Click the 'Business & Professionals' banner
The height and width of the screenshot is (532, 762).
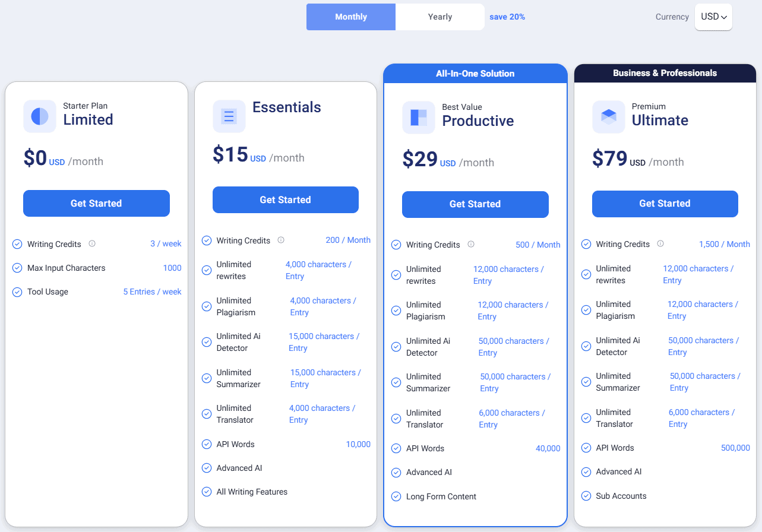[x=665, y=73]
